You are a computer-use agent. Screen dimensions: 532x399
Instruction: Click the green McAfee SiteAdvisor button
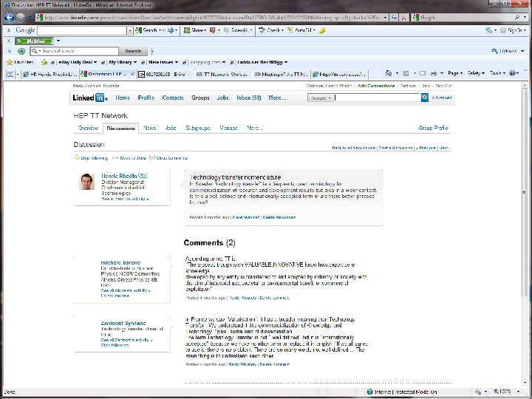tap(34, 41)
